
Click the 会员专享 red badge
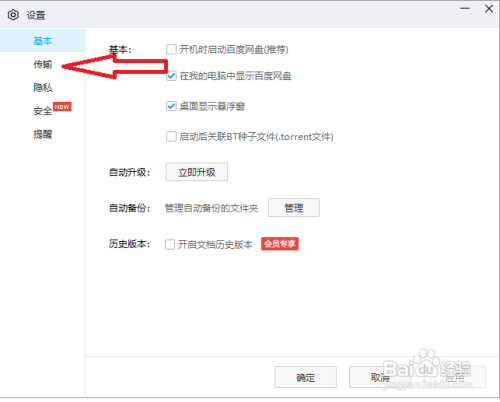point(280,244)
